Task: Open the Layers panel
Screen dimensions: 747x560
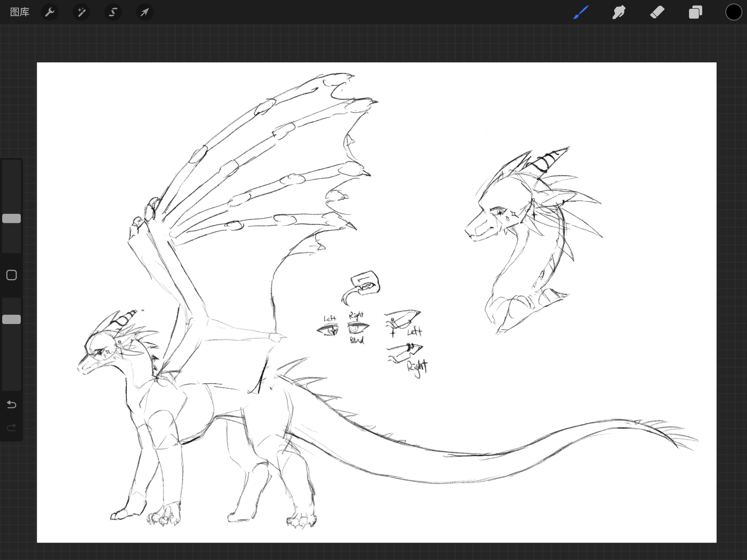Action: click(x=695, y=12)
